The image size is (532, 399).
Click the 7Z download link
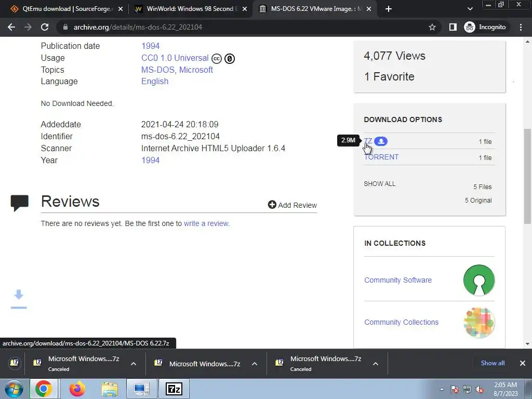[x=368, y=141]
